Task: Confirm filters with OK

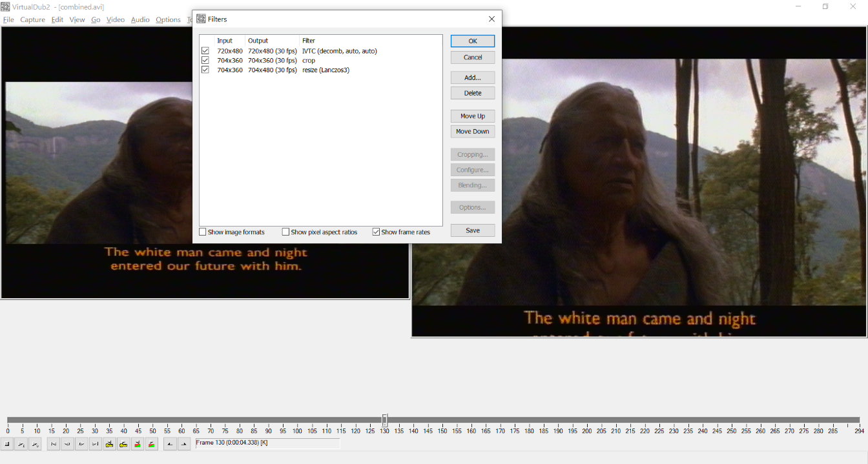Action: point(473,41)
